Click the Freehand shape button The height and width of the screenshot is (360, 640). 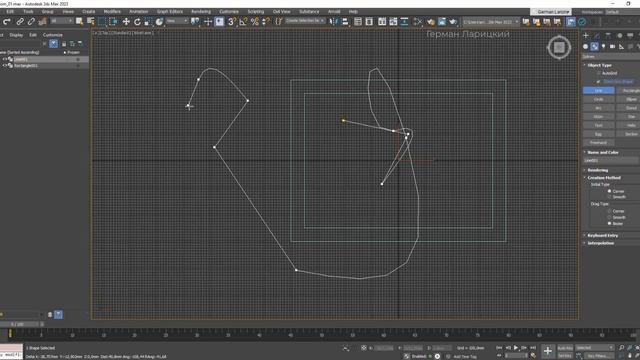(x=598, y=142)
